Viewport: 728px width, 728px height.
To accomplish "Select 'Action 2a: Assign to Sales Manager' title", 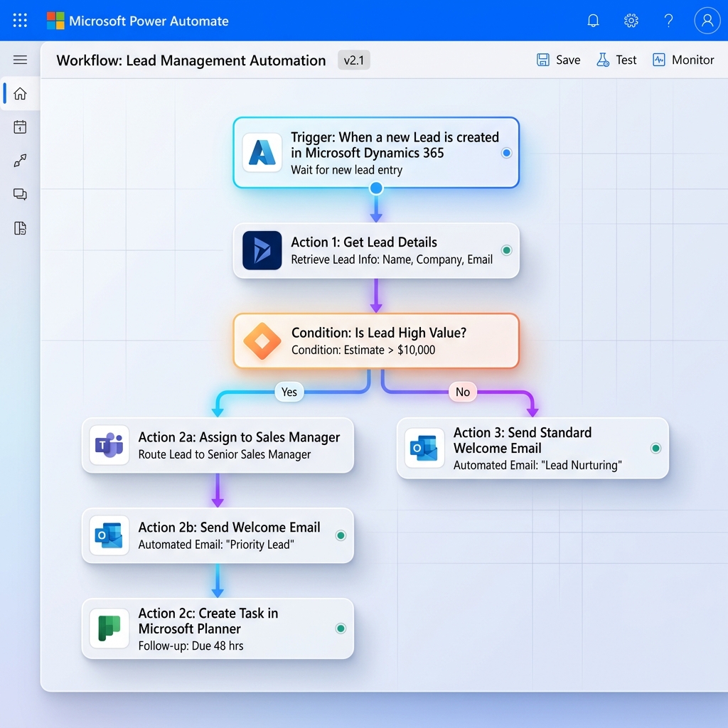I will [x=239, y=437].
